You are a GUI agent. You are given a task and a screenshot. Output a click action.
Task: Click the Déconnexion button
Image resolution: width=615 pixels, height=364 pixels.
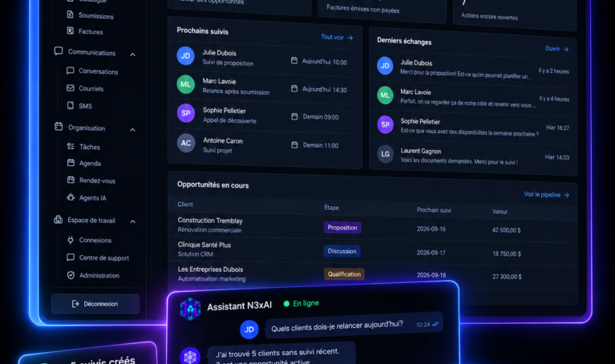tap(95, 304)
